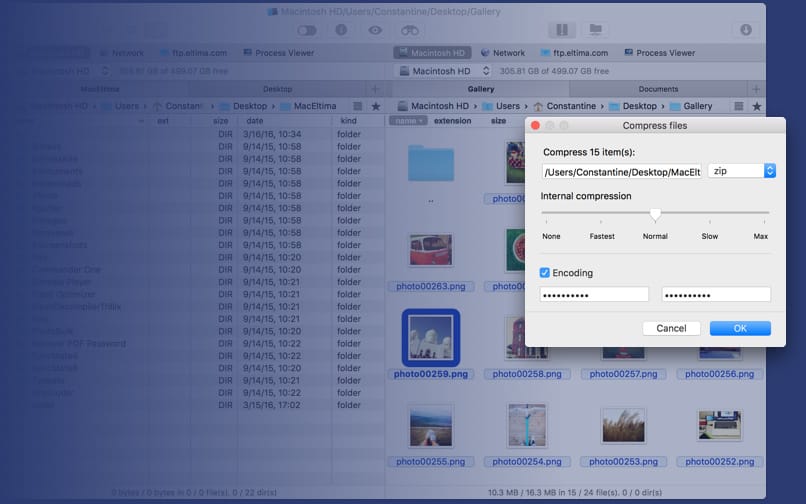Select the dual-panel view icon
This screenshot has height=504, width=806.
[562, 30]
